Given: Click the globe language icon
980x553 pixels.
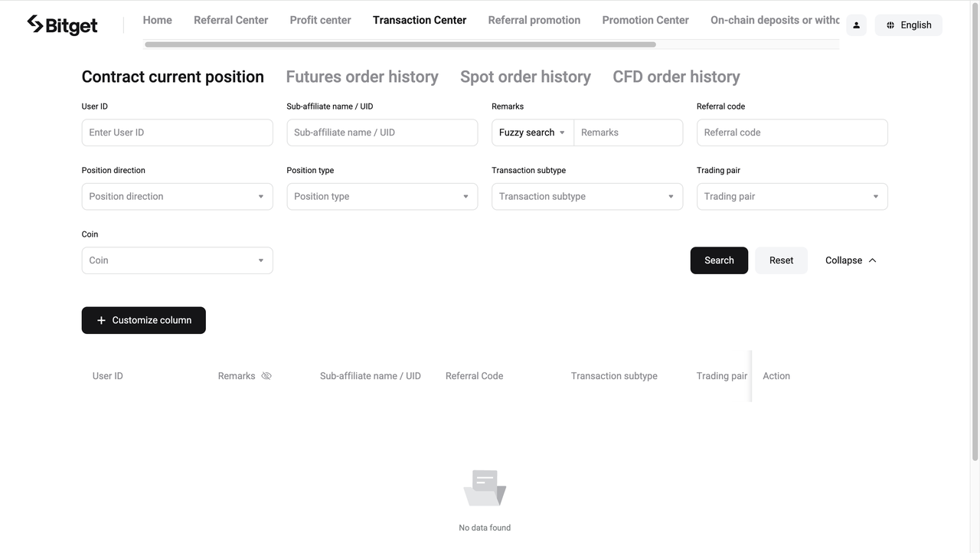Looking at the screenshot, I should point(890,25).
